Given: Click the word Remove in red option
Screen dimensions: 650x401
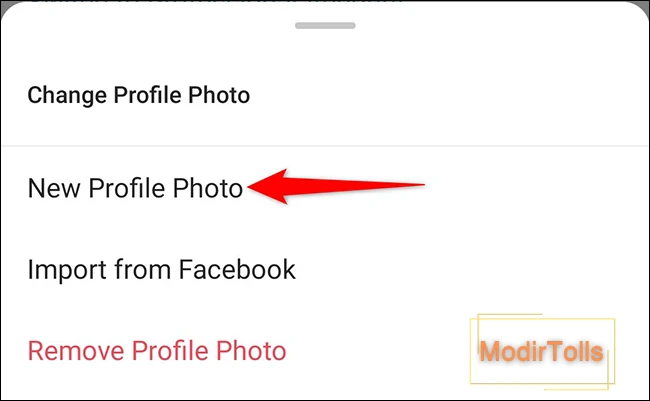Looking at the screenshot, I should 76,351.
